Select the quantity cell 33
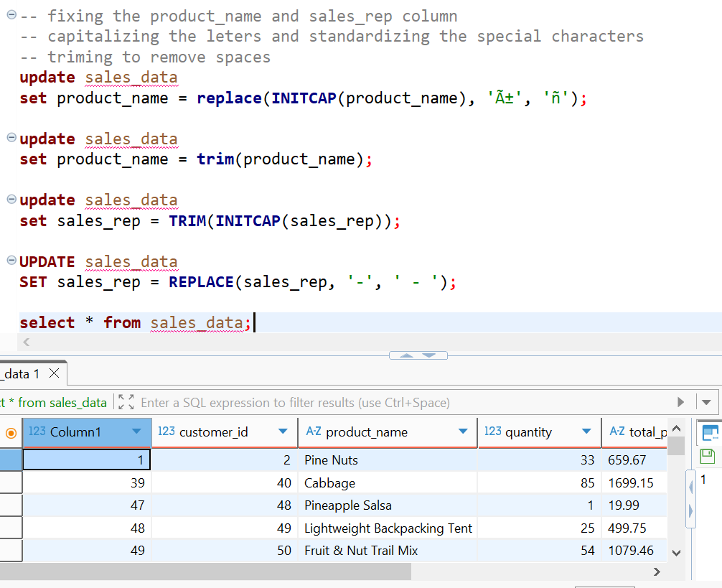Screen dimensions: 722x588 point(539,460)
